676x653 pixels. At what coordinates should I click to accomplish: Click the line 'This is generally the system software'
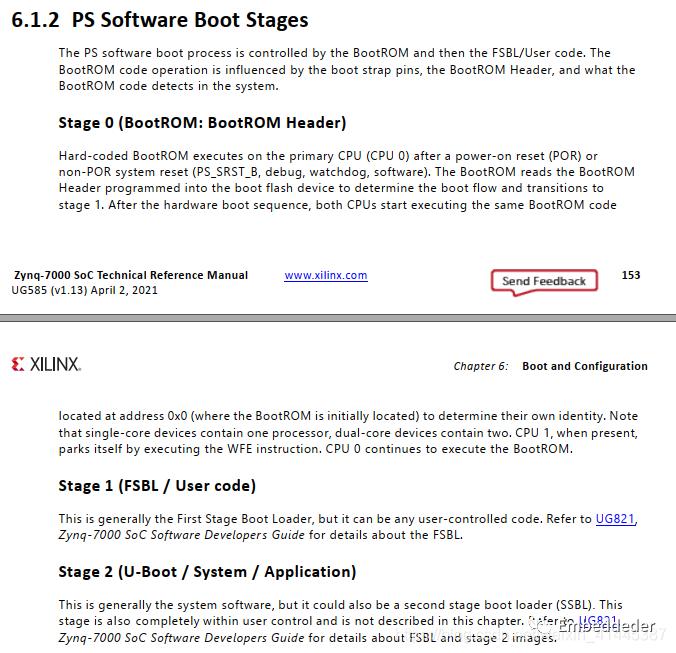[x=341, y=605]
